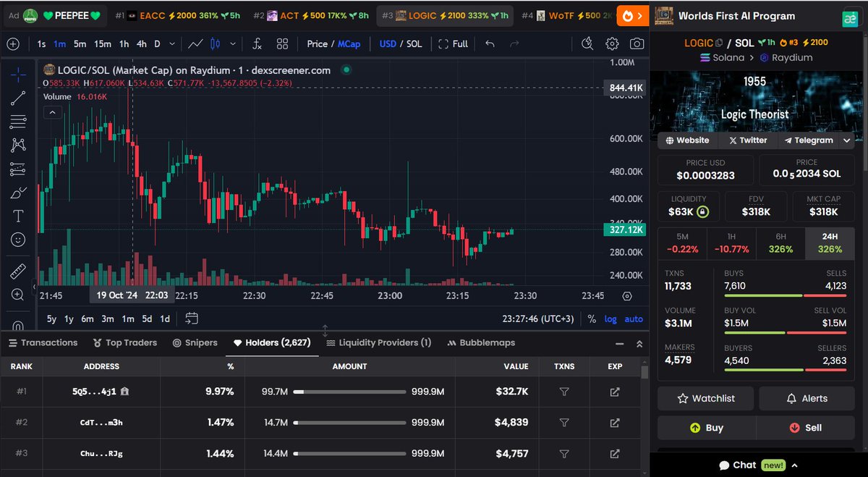Open the Top Traders tab

[x=125, y=343]
